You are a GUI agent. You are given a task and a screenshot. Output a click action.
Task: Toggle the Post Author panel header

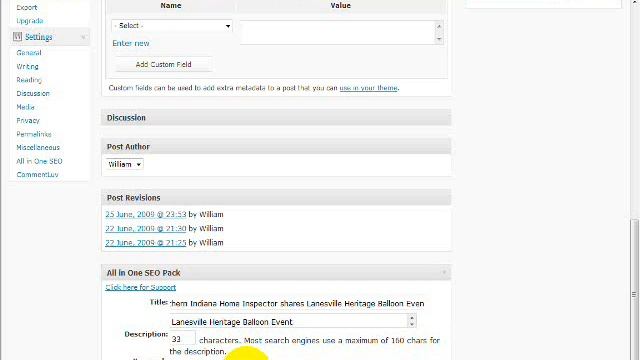(x=276, y=147)
